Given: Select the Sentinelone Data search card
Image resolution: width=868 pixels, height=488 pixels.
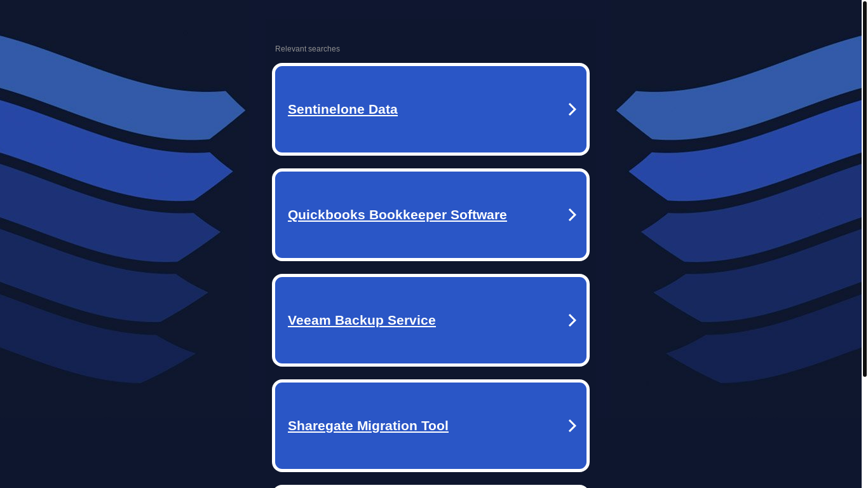Looking at the screenshot, I should [431, 109].
